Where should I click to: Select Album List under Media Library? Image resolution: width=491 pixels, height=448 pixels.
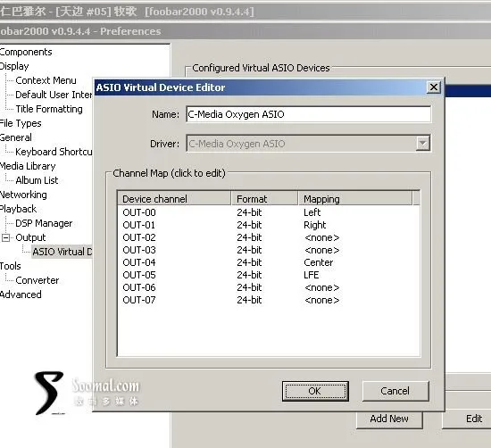click(37, 180)
